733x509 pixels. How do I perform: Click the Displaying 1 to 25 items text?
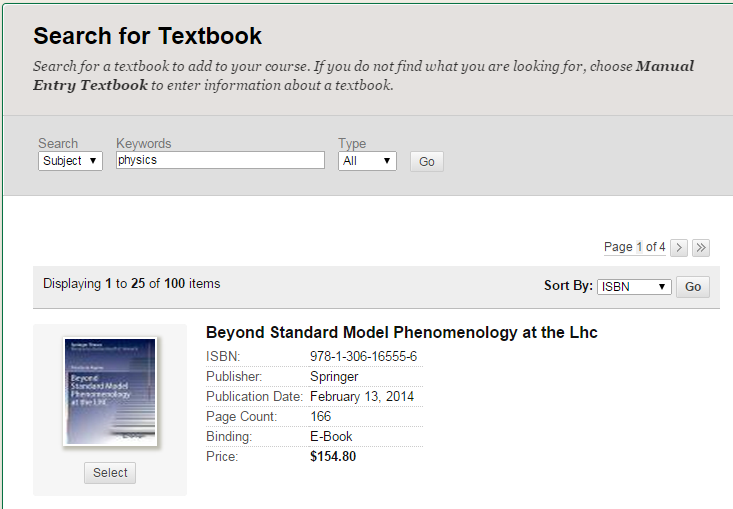[x=131, y=284]
